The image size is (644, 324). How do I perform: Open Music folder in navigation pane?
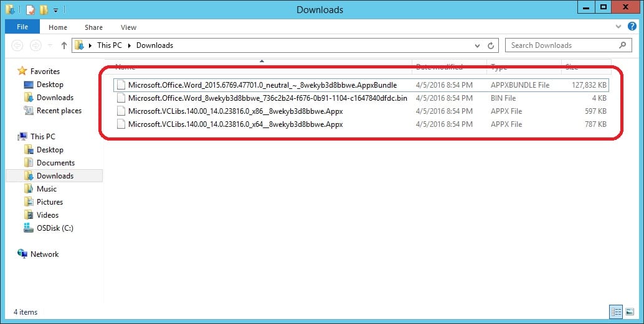coord(47,189)
